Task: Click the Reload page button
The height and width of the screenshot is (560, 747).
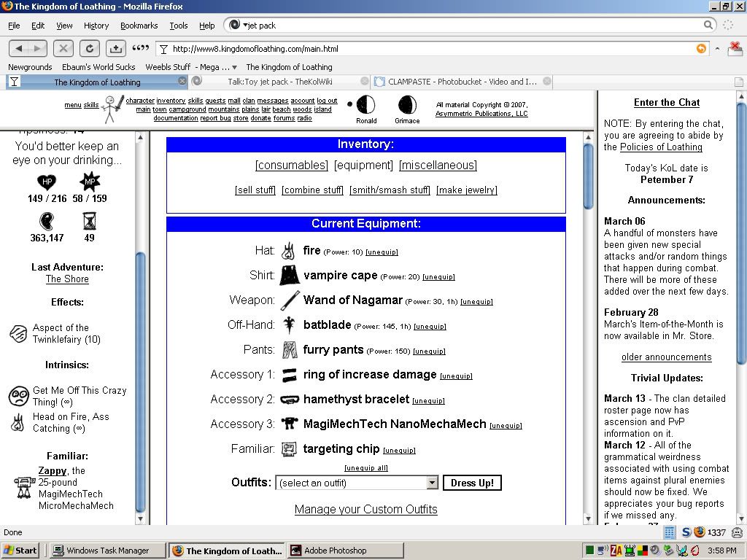Action: 90,48
